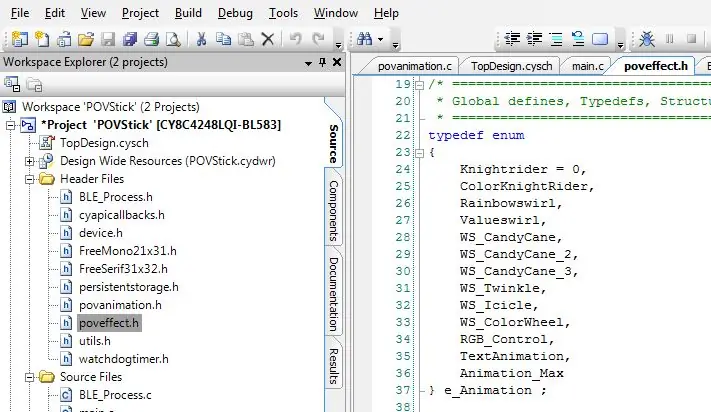711x412 pixels.
Task: Switch to the povanimation.c editor tab
Action: tap(414, 66)
